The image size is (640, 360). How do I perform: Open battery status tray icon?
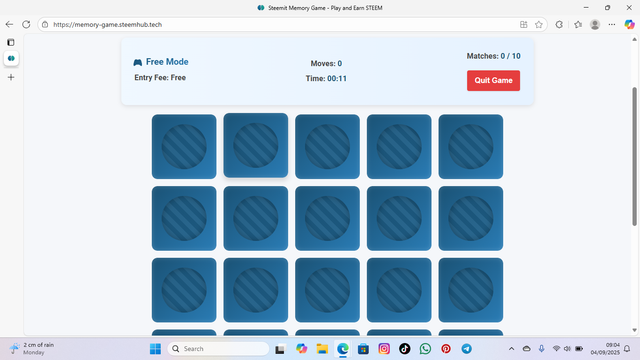[x=579, y=349]
